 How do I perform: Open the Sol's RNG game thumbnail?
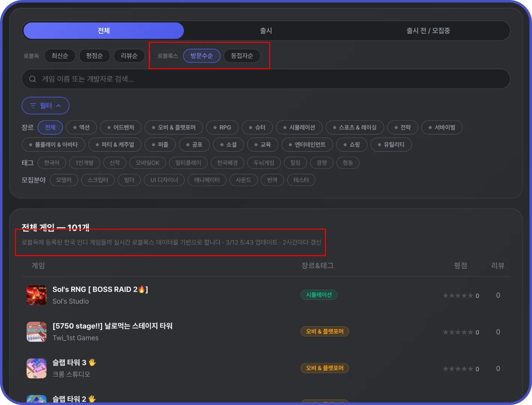[36, 295]
